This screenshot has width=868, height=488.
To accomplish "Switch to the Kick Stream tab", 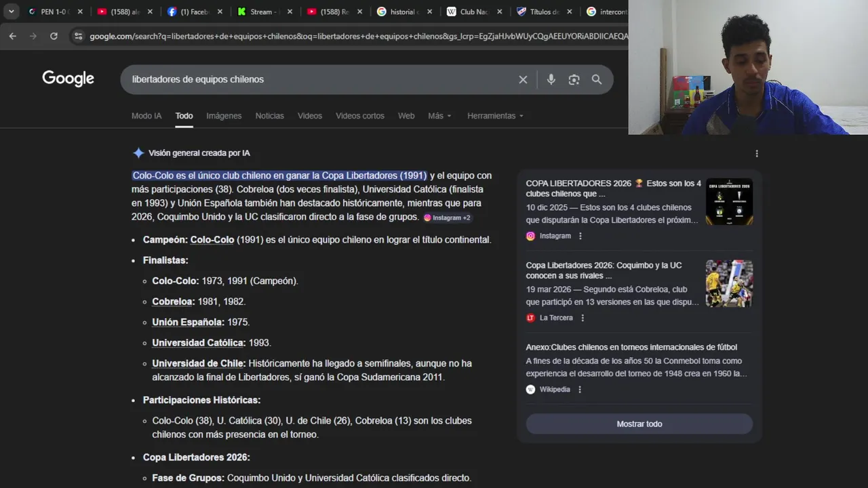I will [264, 12].
